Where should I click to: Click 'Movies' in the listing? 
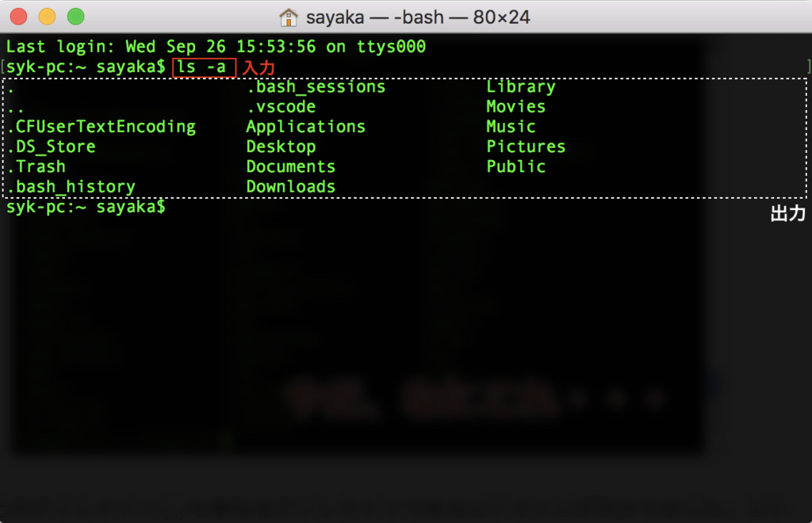(x=515, y=106)
